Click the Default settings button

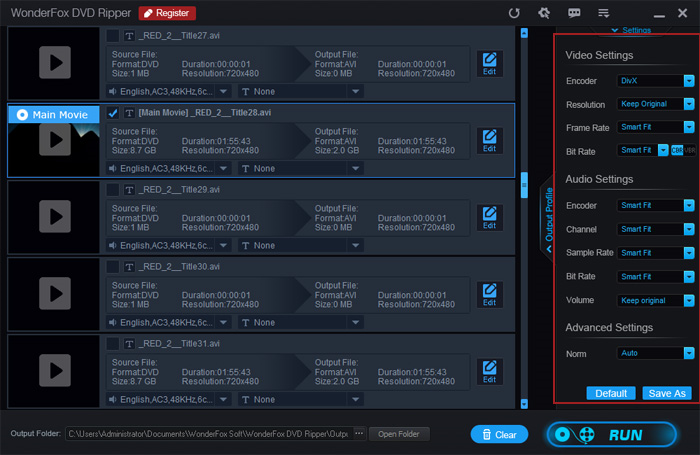pyautogui.click(x=611, y=393)
